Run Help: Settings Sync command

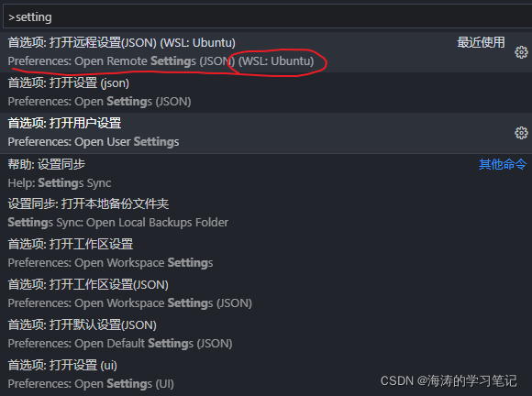(x=266, y=173)
